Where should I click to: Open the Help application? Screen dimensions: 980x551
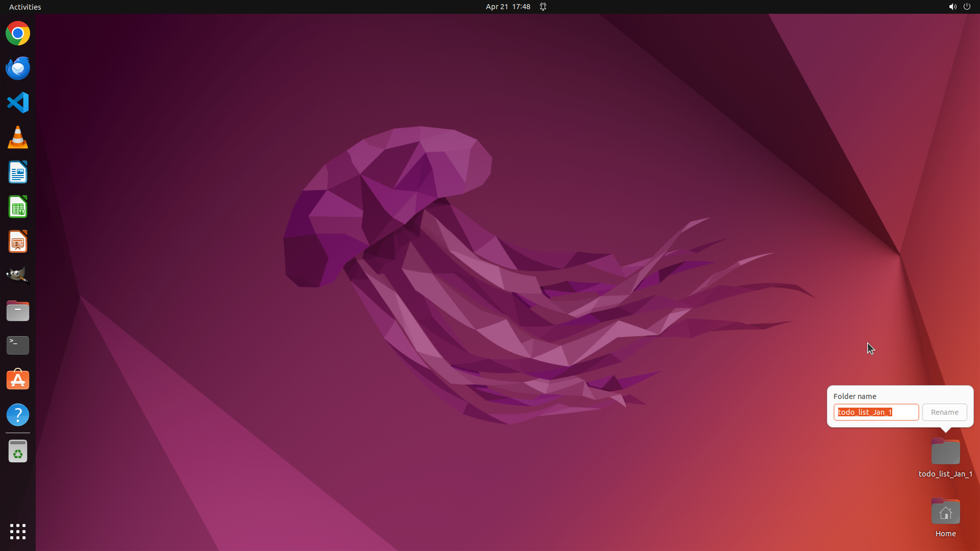pyautogui.click(x=18, y=415)
